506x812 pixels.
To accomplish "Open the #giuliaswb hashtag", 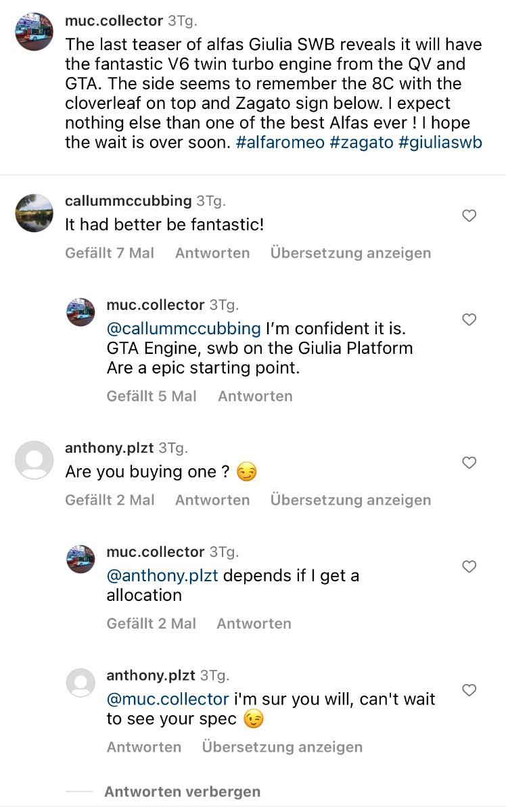I will click(x=440, y=143).
